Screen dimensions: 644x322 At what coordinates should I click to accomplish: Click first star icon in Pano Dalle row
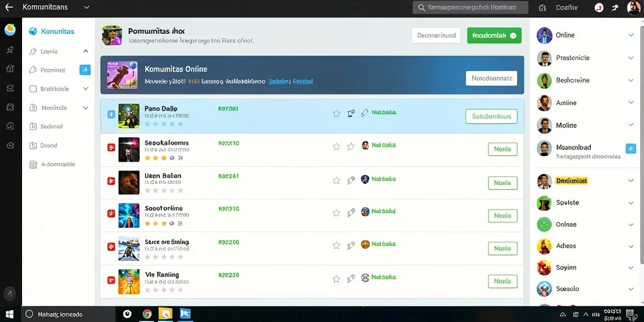[336, 113]
